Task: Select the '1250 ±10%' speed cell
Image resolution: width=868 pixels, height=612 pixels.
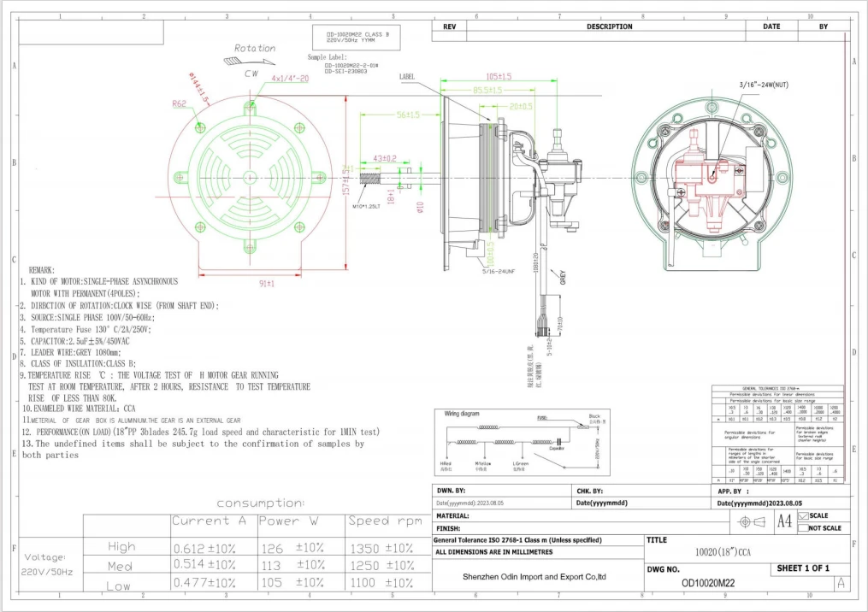Action: click(x=382, y=566)
